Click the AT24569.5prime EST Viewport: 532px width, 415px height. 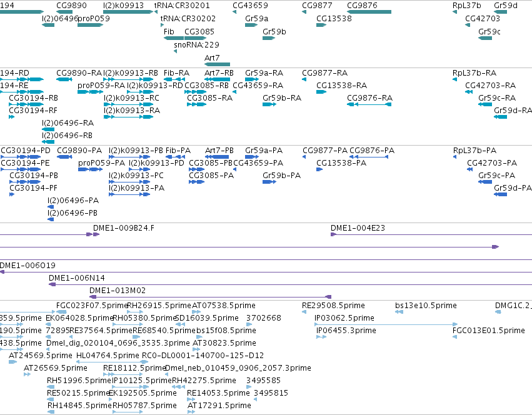[13, 362]
